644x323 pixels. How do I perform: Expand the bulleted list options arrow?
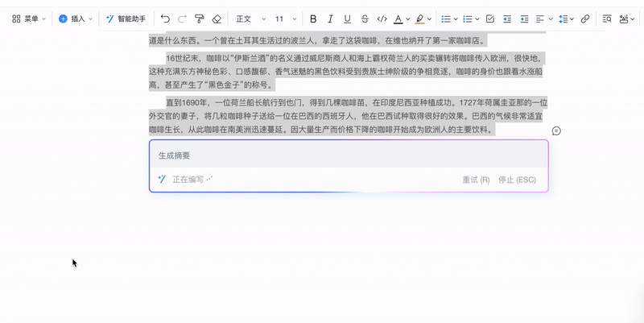pyautogui.click(x=457, y=18)
